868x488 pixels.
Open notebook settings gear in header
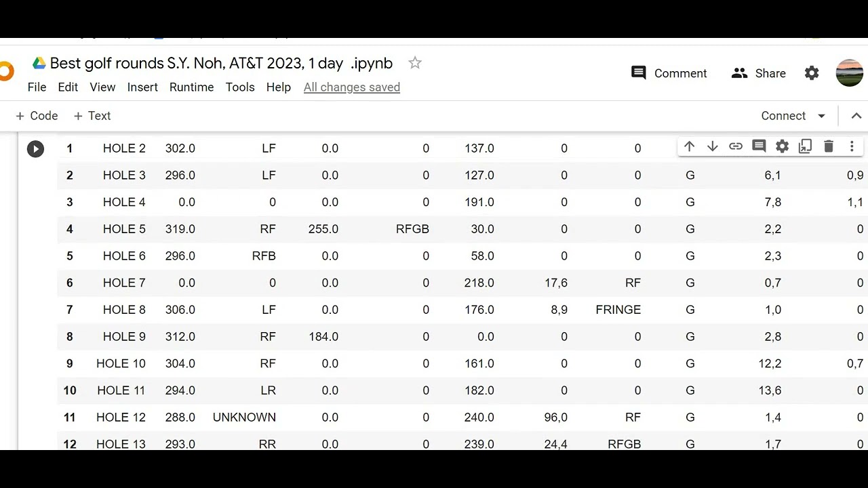click(812, 73)
